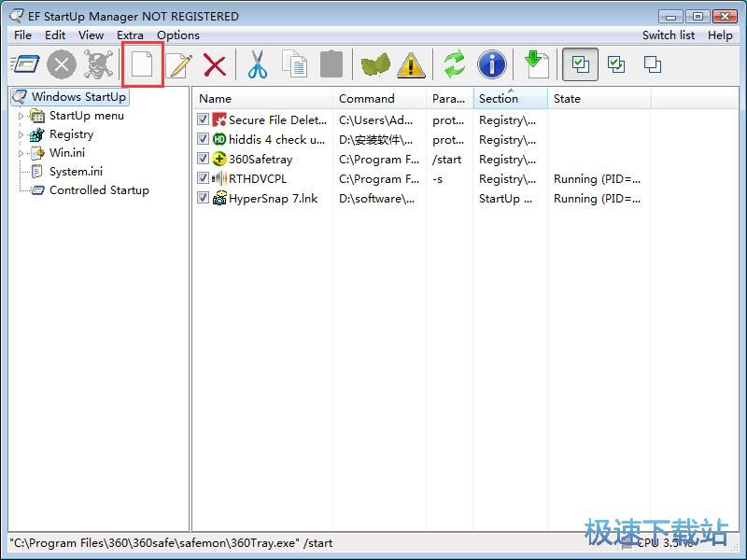Uncheck the Secure File Delete entry
The image size is (747, 560).
203,119
